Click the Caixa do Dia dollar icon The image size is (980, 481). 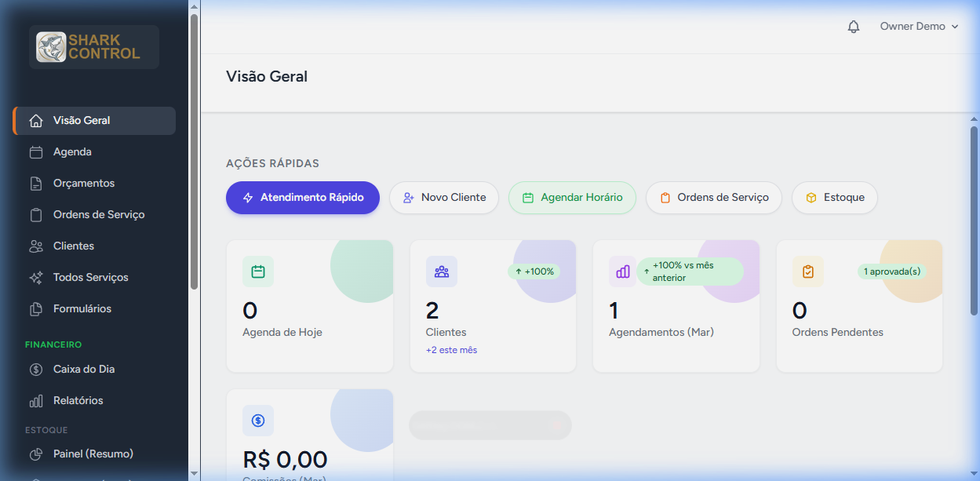pyautogui.click(x=36, y=370)
